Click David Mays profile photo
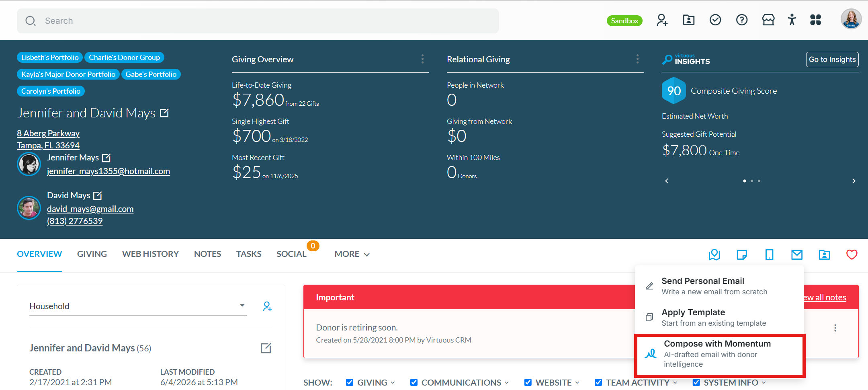Screen dimensions: 868x390 pos(29,208)
